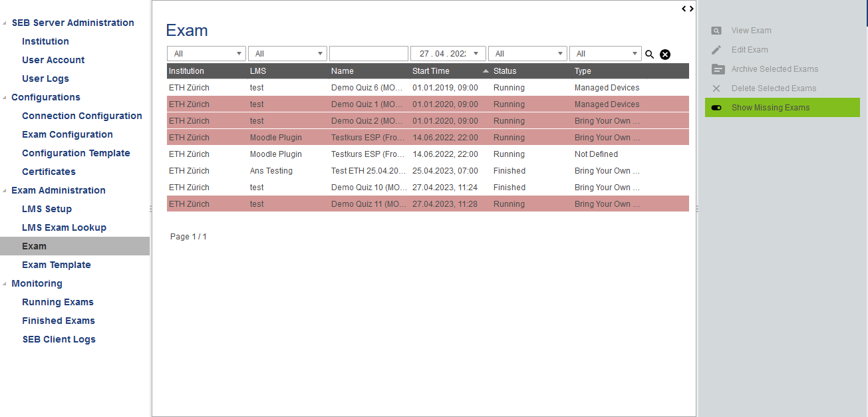868x417 pixels.
Task: Open Running Exams in the sidebar
Action: [x=58, y=302]
